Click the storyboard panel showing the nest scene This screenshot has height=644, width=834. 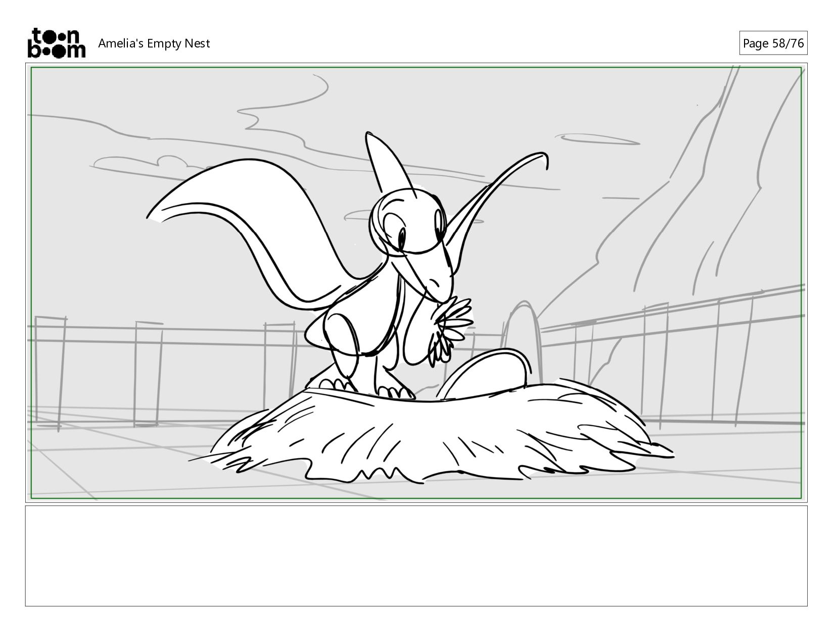click(x=416, y=283)
